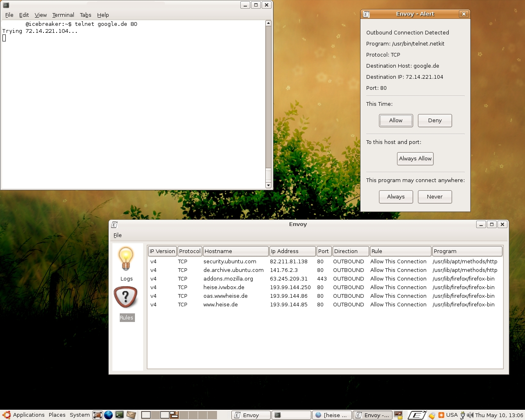Click the volume speaker icon in tray
Screen dimensions: 525x420
pos(470,415)
